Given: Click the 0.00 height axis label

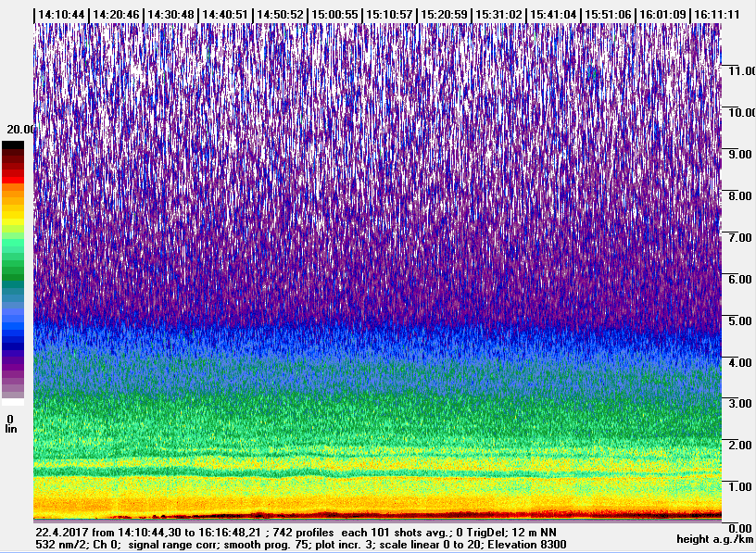Looking at the screenshot, I should [x=740, y=528].
